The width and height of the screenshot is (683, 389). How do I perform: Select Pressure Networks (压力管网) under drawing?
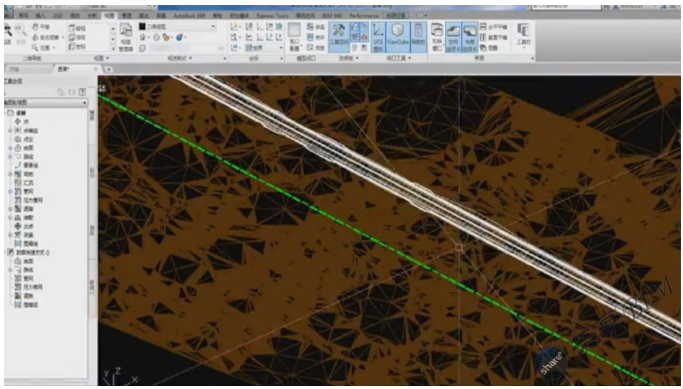pyautogui.click(x=29, y=200)
